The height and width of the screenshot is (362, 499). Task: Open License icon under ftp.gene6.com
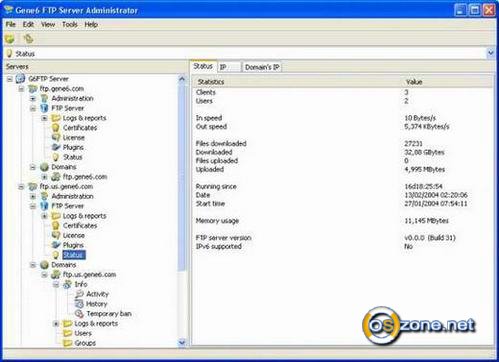click(55, 137)
